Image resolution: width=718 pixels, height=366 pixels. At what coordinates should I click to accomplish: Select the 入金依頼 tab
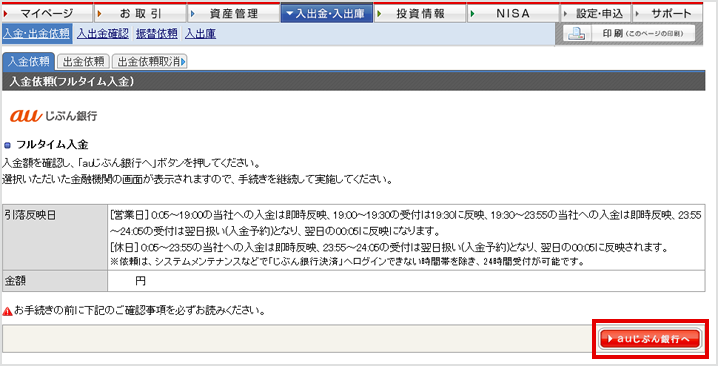point(28,61)
